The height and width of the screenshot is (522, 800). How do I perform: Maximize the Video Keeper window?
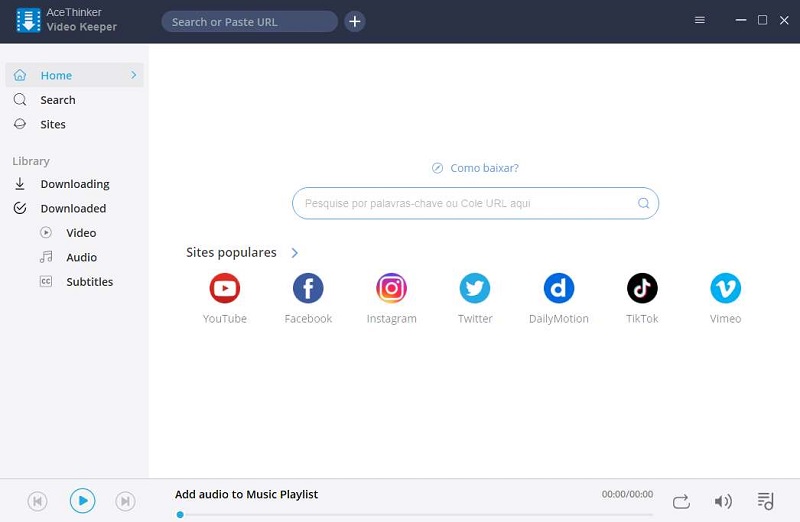coord(762,20)
